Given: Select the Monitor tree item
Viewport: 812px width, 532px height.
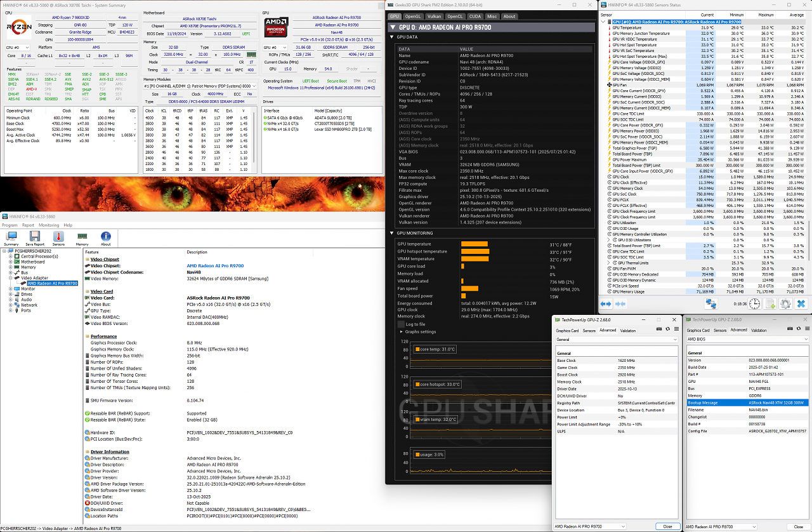Looking at the screenshot, I should [x=28, y=289].
